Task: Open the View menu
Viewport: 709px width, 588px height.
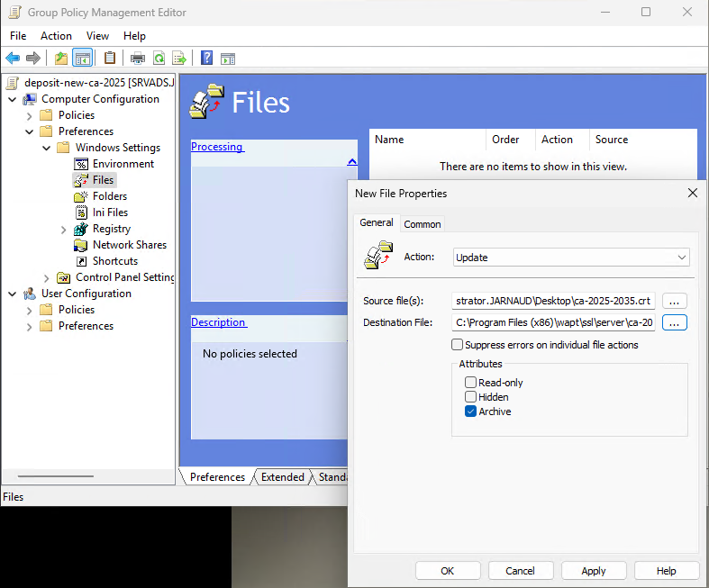Action: click(x=97, y=36)
